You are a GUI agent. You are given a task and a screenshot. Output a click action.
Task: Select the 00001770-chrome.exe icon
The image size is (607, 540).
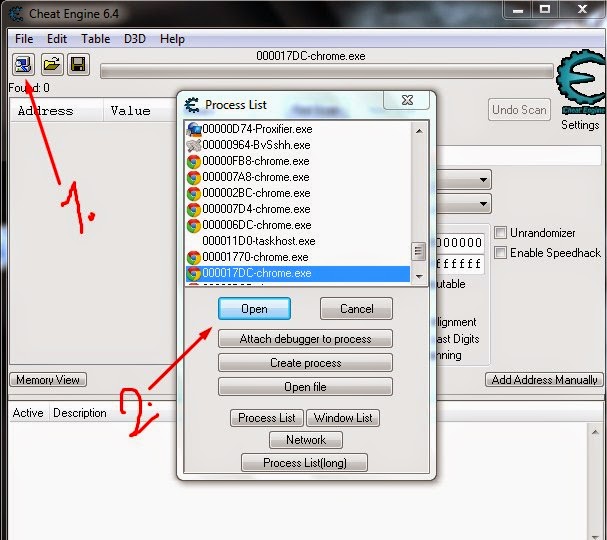pos(194,257)
